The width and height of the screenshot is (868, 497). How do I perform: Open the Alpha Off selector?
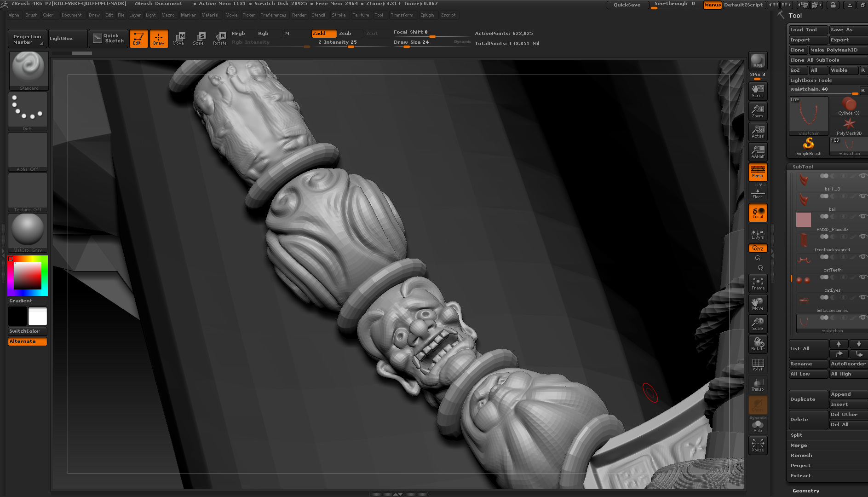coord(28,152)
